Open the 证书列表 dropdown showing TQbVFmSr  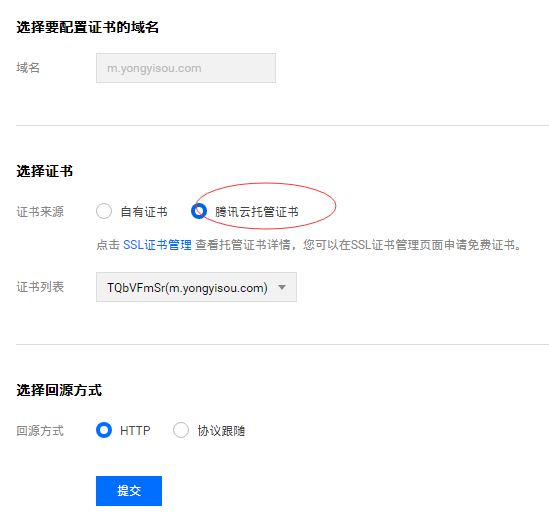[x=196, y=287]
